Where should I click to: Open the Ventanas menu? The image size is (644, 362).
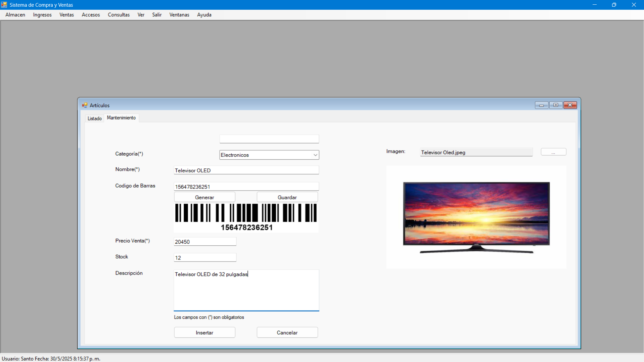tap(179, 15)
